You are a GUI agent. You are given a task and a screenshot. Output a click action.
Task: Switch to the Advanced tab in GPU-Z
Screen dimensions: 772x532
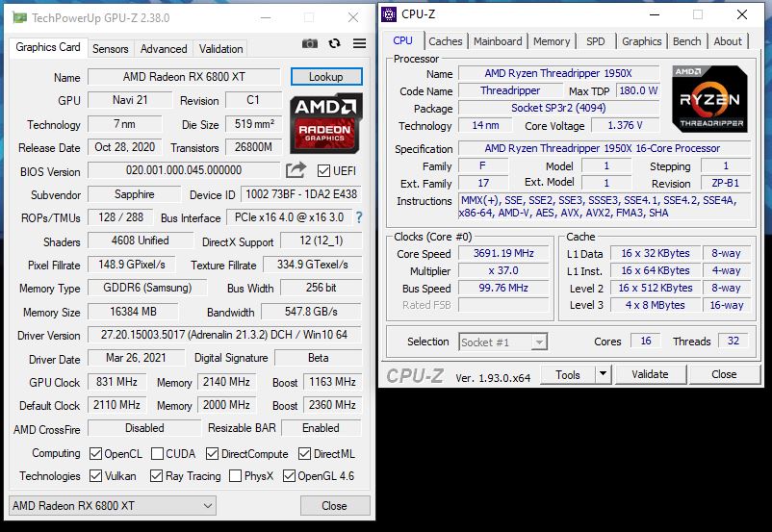tap(164, 49)
